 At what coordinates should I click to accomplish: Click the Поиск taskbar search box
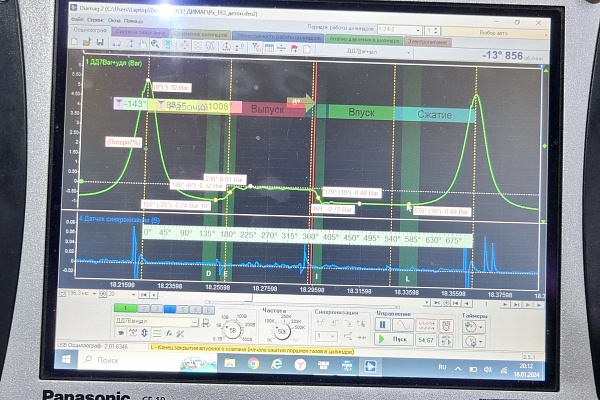(x=147, y=361)
